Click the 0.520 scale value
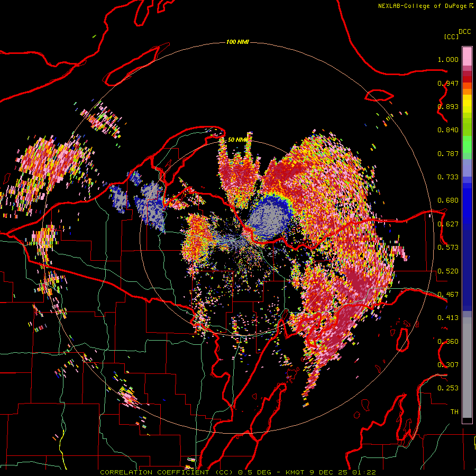Screen dimensions: 476x476 [448, 271]
